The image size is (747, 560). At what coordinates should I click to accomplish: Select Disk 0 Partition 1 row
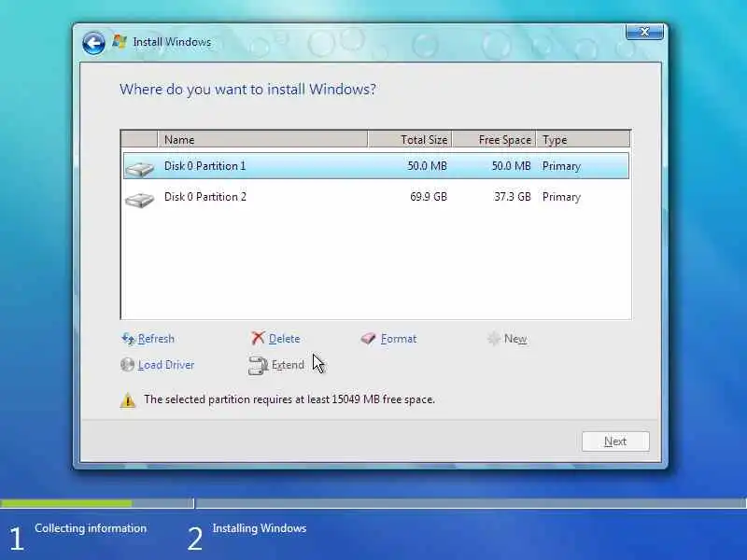pyautogui.click(x=376, y=166)
